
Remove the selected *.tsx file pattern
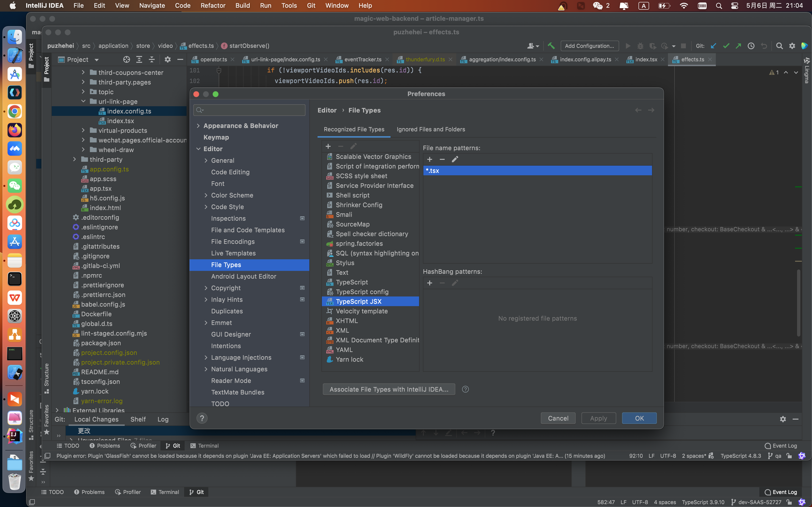442,160
